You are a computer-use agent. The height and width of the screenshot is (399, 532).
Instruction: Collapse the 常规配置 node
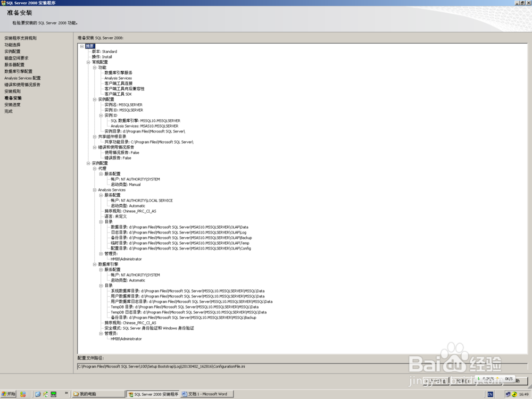pos(88,62)
